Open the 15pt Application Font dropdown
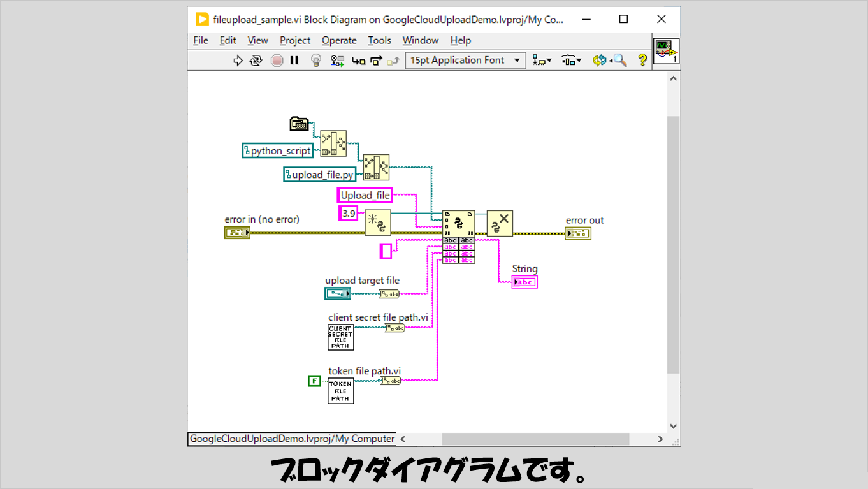The image size is (868, 489). (465, 61)
